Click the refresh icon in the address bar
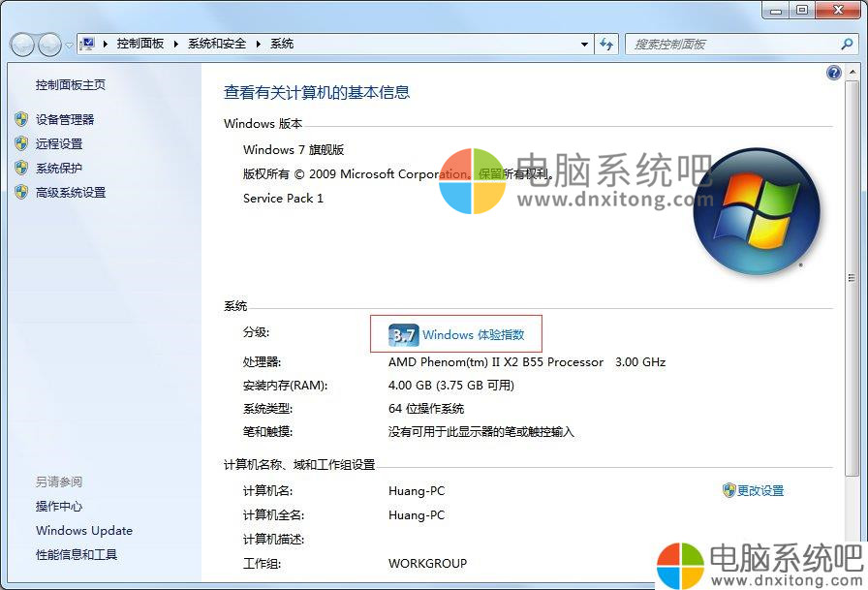 (x=606, y=44)
